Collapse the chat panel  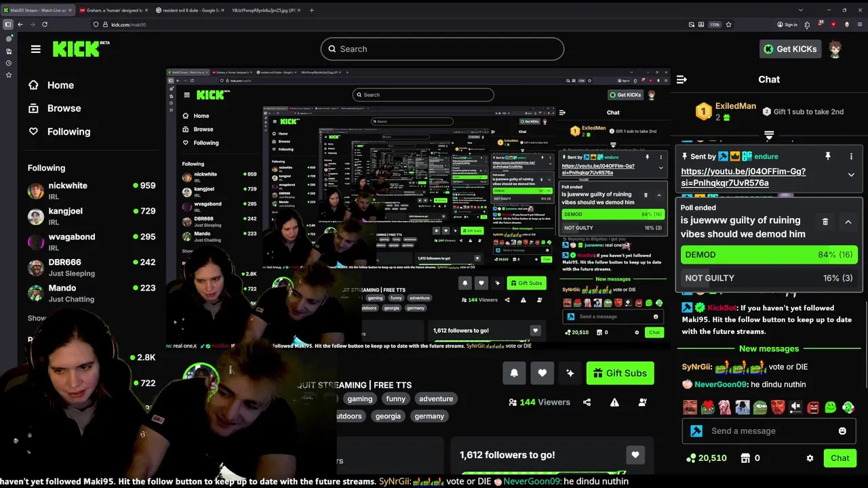[682, 79]
